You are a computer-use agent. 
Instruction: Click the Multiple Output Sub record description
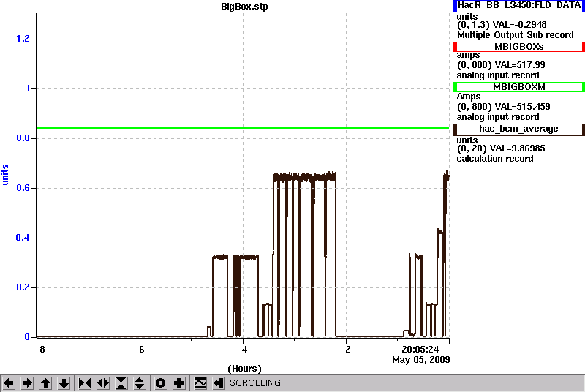516,35
